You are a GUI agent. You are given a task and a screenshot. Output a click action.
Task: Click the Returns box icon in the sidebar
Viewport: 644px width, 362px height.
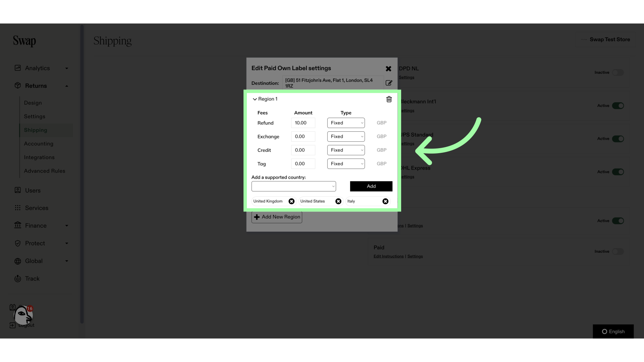pos(18,85)
